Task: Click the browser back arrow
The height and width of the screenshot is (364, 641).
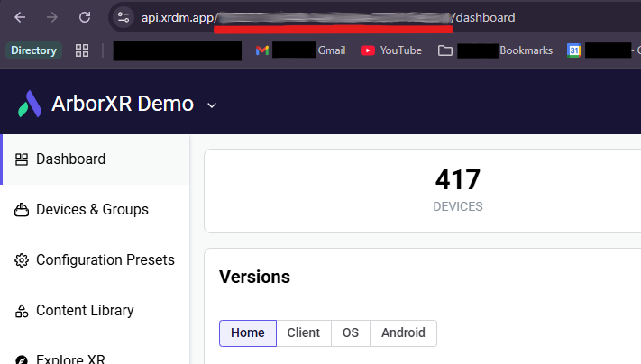Action: (x=20, y=17)
